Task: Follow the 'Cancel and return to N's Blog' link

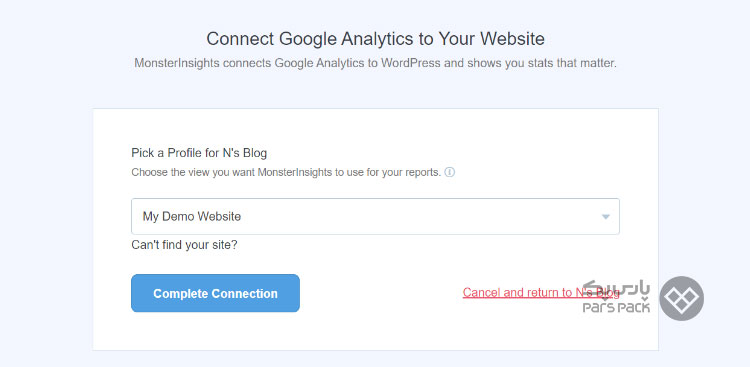Action: pos(541,292)
